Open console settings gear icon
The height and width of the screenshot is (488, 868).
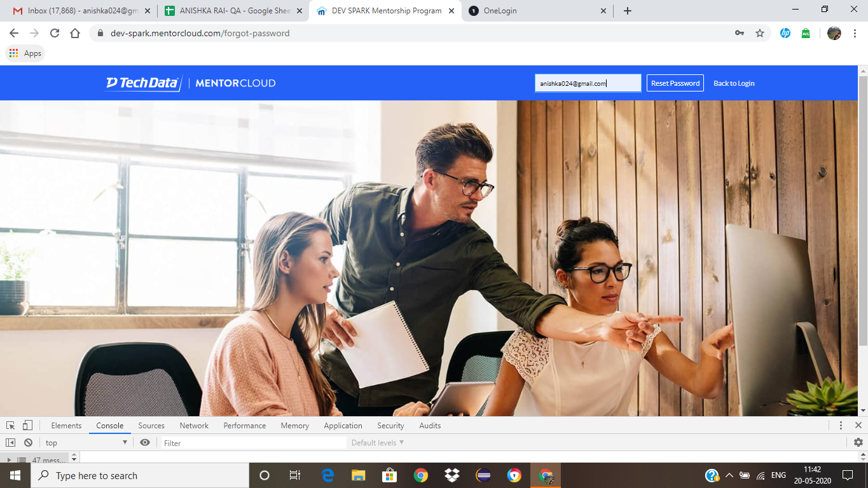[858, 443]
